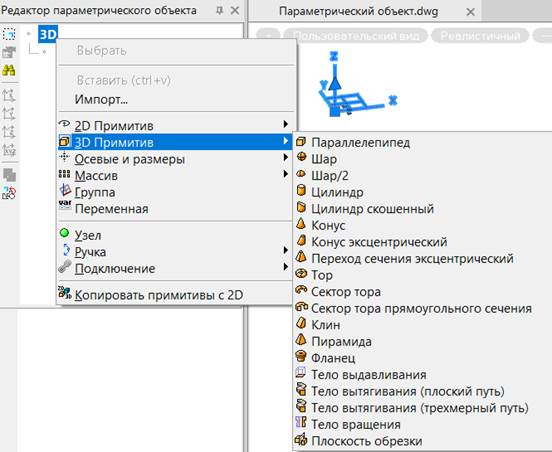This screenshot has width=552, height=452.
Task: Switch to Параметрический объект.dwg tab
Action: pyautogui.click(x=358, y=12)
